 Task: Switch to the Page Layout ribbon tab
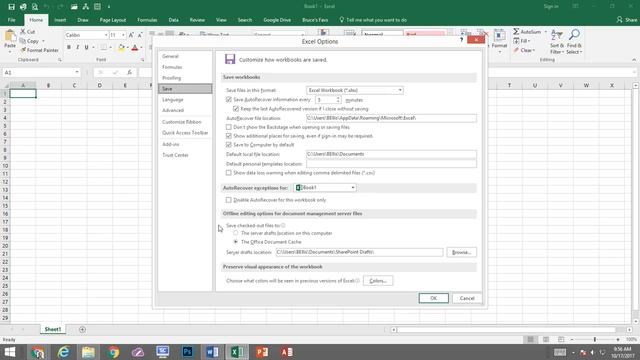[x=113, y=20]
